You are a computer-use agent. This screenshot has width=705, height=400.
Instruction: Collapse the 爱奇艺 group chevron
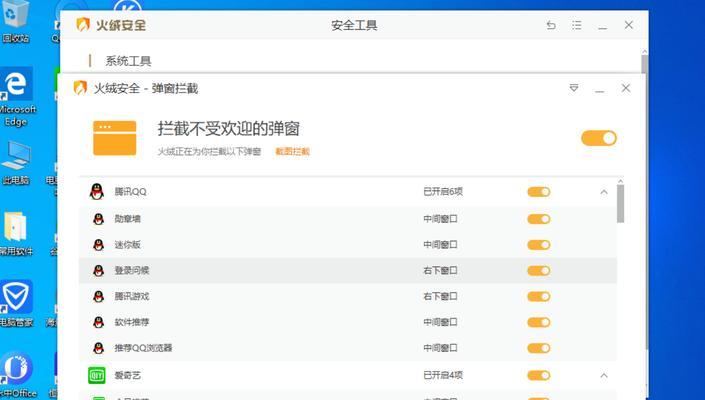(604, 375)
